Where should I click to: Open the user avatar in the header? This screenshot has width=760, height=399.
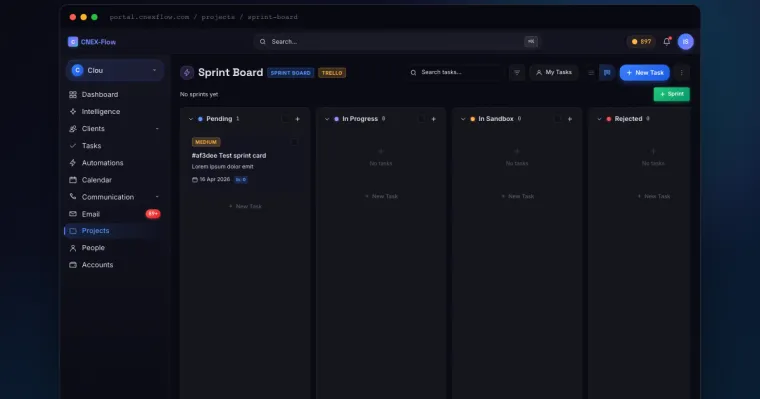click(x=685, y=42)
